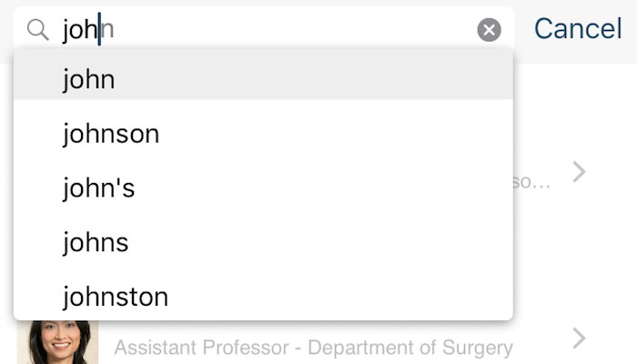
Task: Select the "johns" suggestion
Action: tap(263, 243)
